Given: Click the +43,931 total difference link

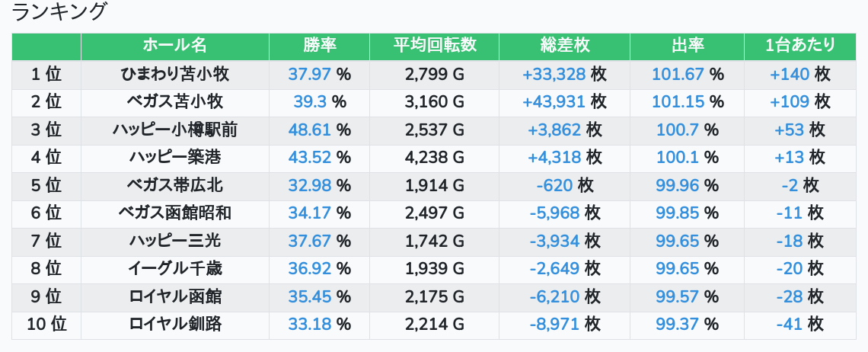Looking at the screenshot, I should [554, 102].
